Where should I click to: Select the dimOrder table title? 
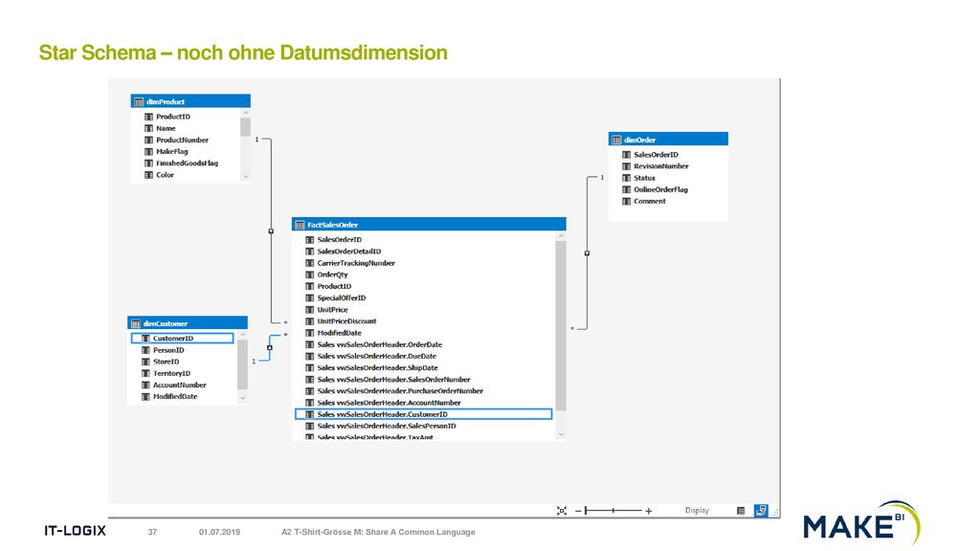point(639,140)
